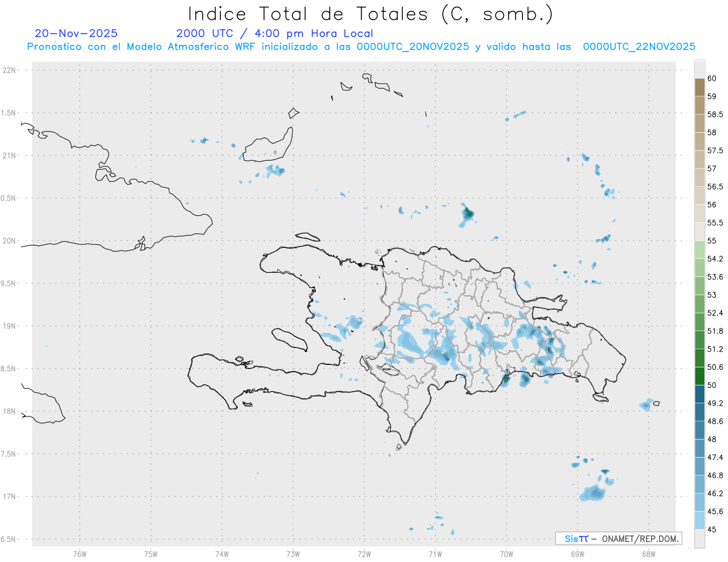Click the colorbar label '51.2'

pos(715,349)
